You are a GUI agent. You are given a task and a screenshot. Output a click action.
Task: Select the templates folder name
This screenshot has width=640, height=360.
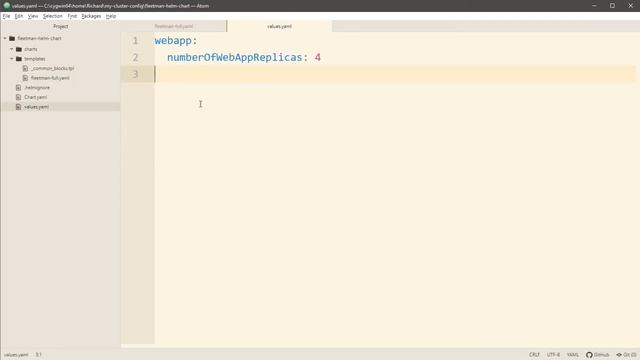35,59
